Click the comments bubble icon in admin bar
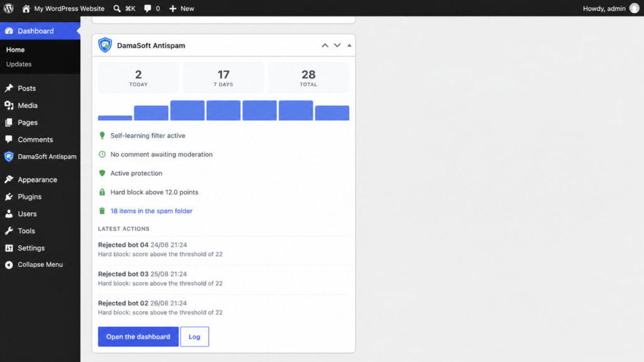Image resolution: width=644 pixels, height=362 pixels. (x=147, y=8)
